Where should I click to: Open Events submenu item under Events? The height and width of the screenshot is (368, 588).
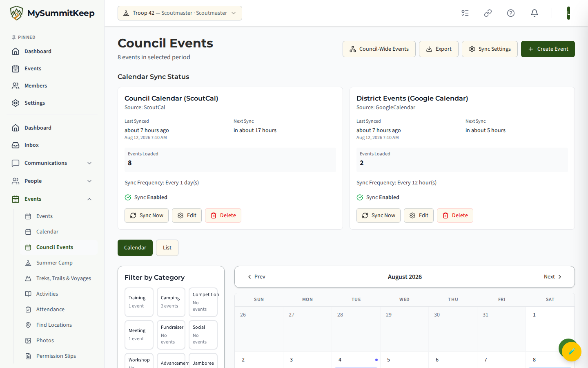click(59, 216)
